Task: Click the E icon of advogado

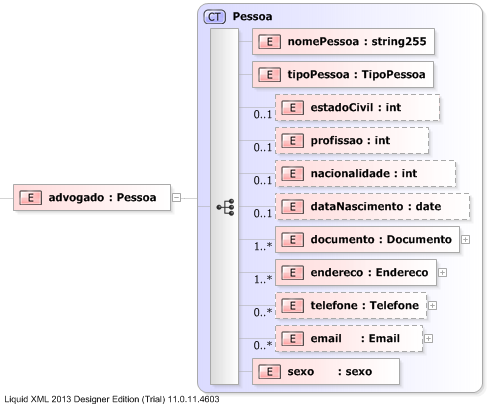Action: pos(31,198)
